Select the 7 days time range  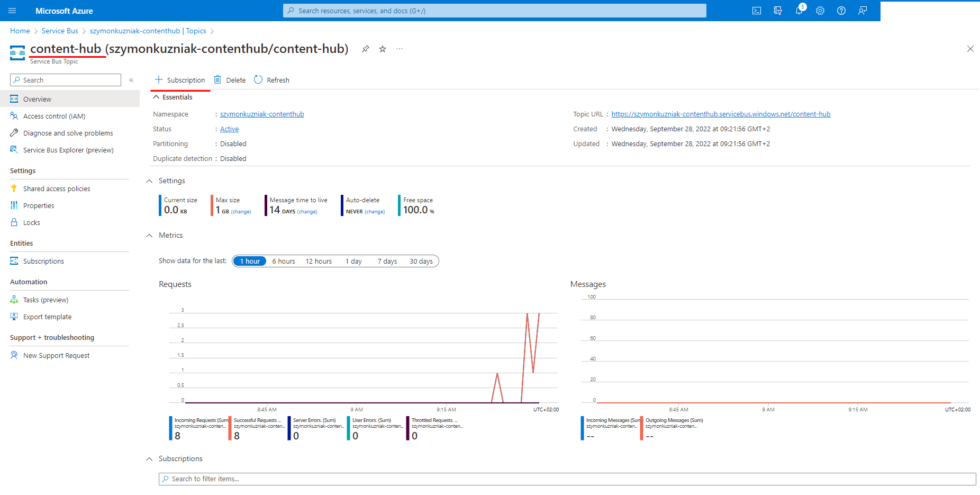tap(387, 261)
